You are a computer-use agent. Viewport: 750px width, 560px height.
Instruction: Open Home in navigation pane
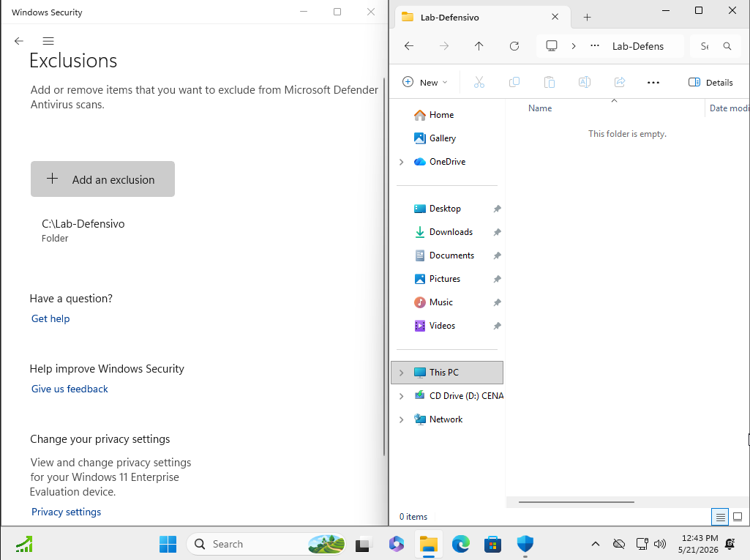pos(441,115)
